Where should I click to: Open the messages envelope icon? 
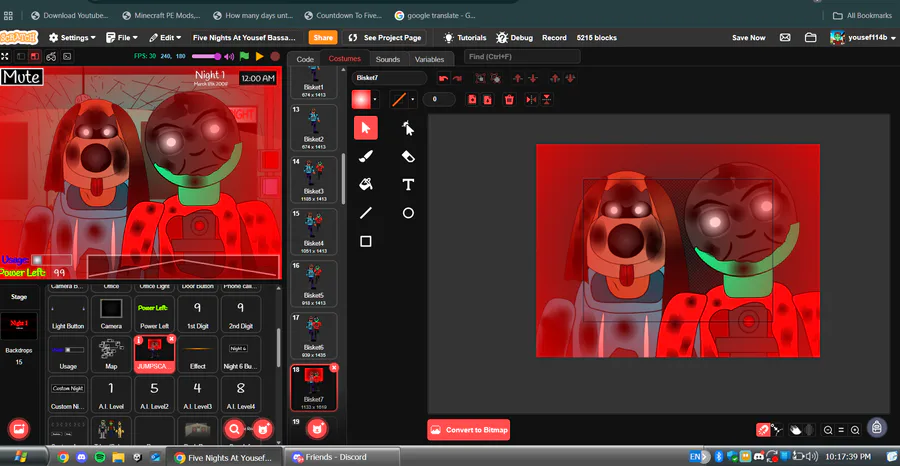coord(785,37)
